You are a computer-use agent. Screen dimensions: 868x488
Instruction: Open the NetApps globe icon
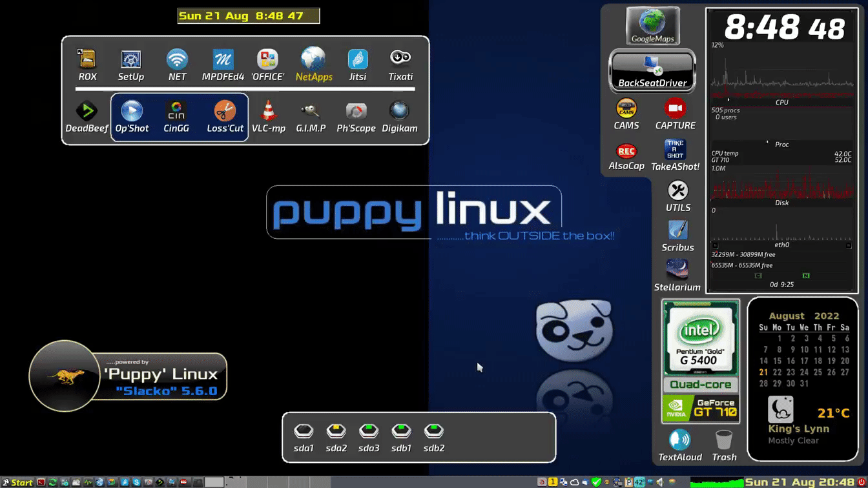(x=314, y=65)
